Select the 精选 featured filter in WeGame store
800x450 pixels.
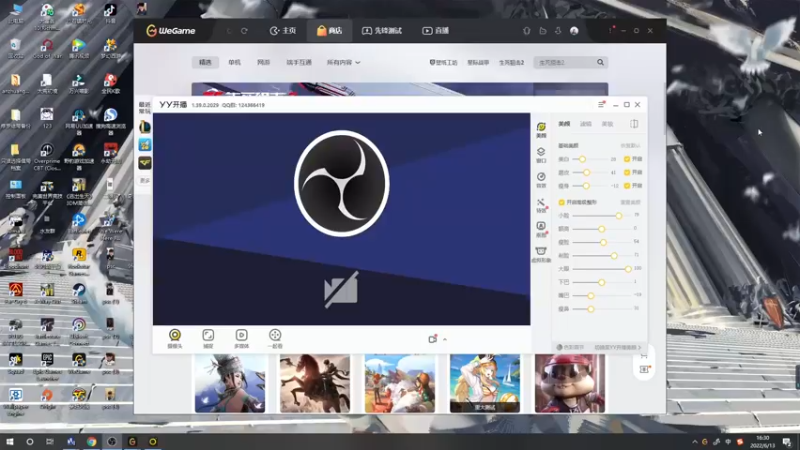click(205, 62)
